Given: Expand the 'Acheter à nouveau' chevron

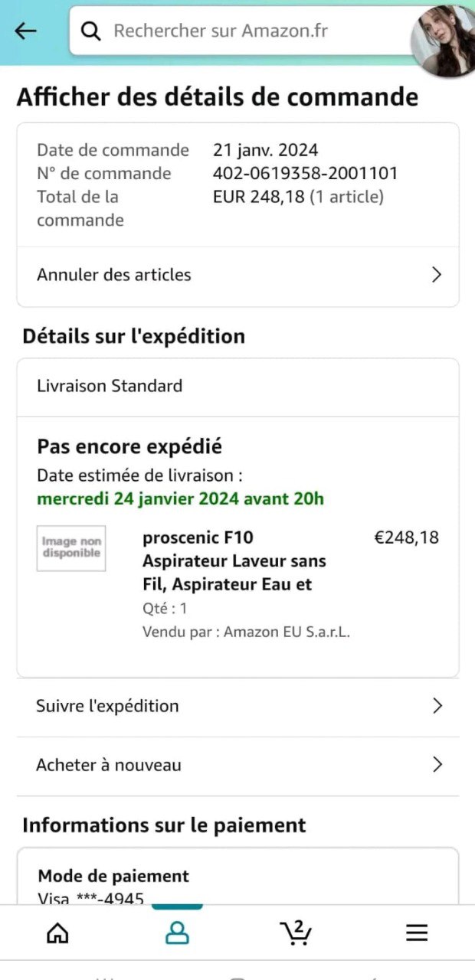Looking at the screenshot, I should coord(437,764).
